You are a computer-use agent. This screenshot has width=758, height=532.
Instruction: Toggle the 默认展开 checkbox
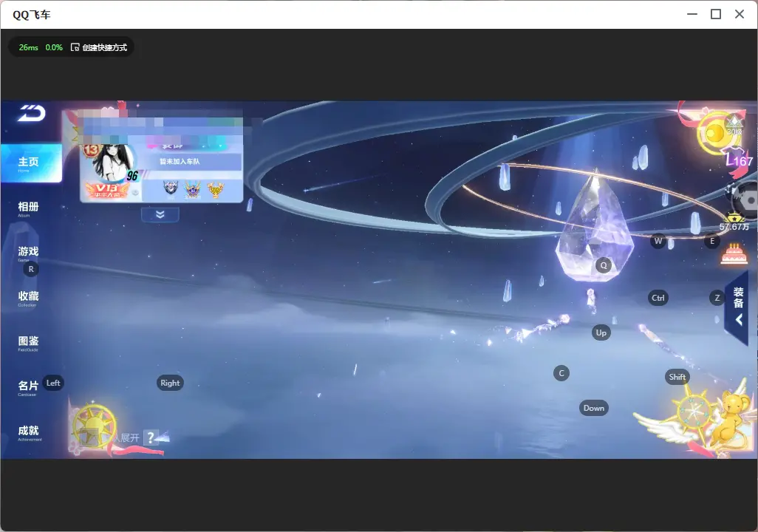[89, 437]
